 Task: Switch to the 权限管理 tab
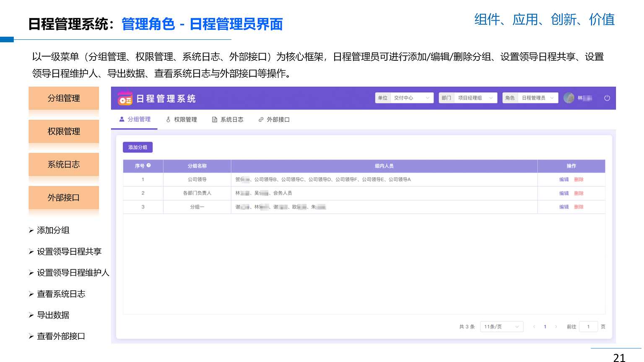click(x=182, y=120)
